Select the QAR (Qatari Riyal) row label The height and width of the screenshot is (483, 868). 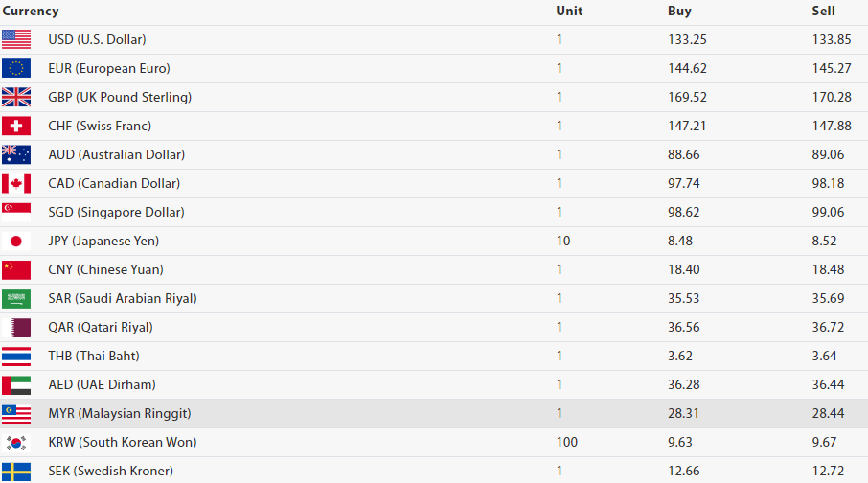click(x=101, y=327)
